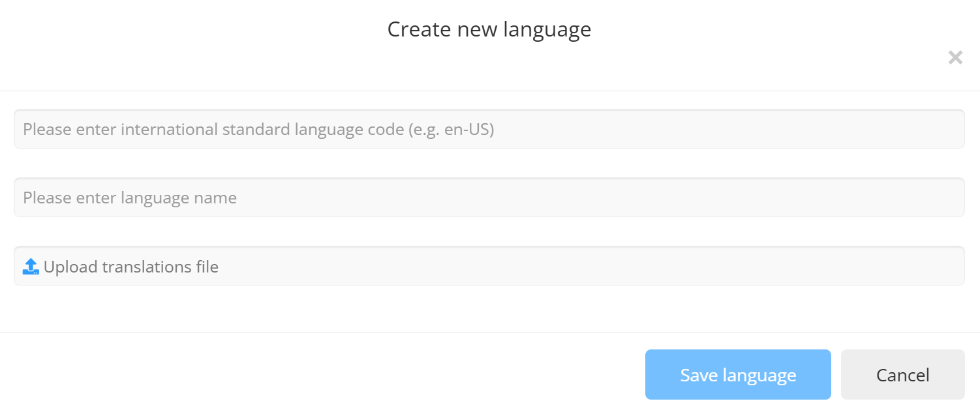Click the 'Create new language' dialog title
980x412 pixels.
[489, 29]
